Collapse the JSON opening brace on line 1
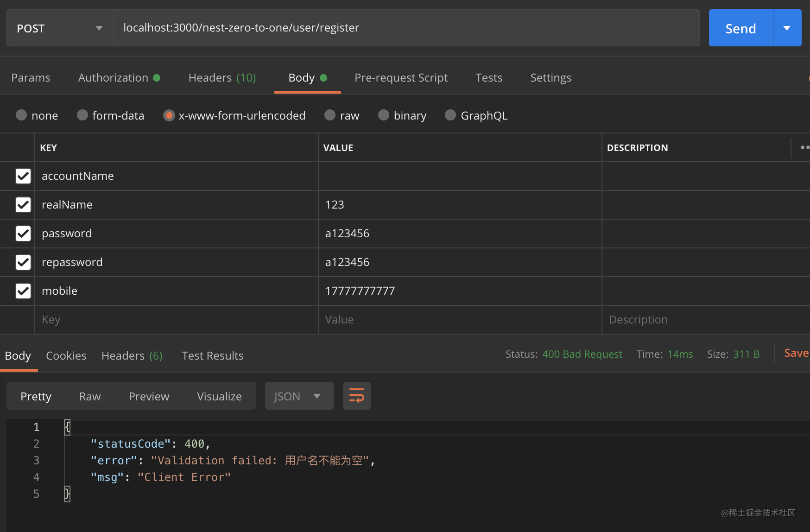The image size is (810, 532). (67, 427)
